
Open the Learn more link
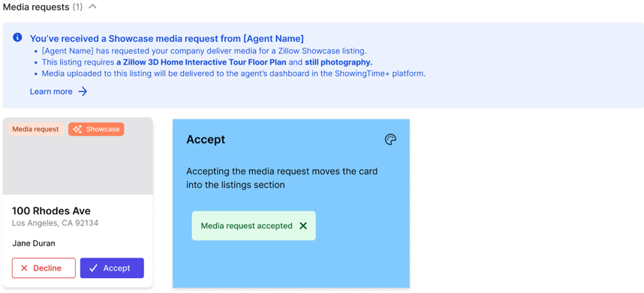point(51,91)
